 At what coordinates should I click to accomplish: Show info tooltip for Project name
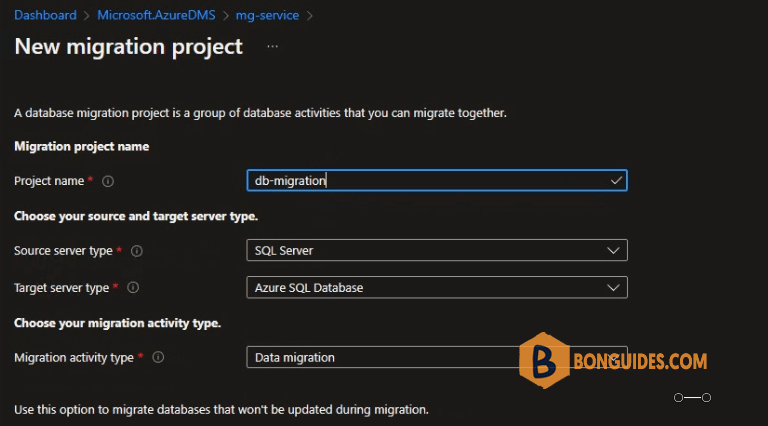(108, 181)
